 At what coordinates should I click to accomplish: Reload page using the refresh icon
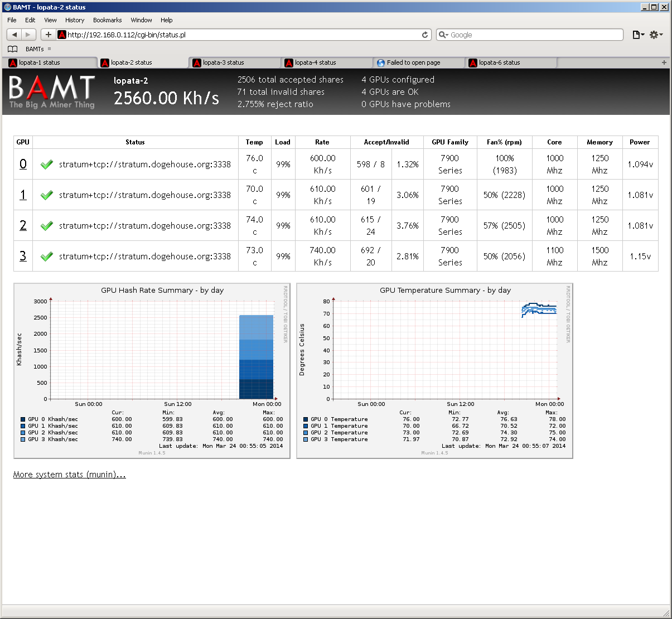(425, 35)
